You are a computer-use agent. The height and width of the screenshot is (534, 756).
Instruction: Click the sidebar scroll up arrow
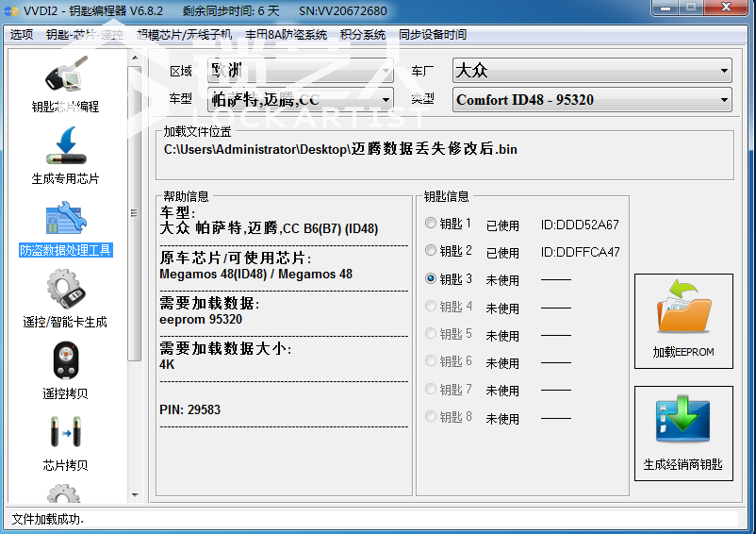click(135, 58)
